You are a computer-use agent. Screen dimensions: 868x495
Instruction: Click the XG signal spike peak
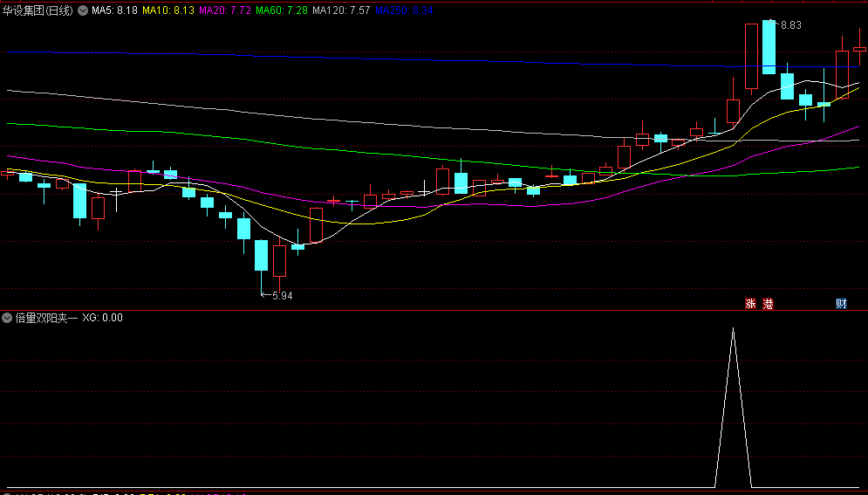pos(733,329)
